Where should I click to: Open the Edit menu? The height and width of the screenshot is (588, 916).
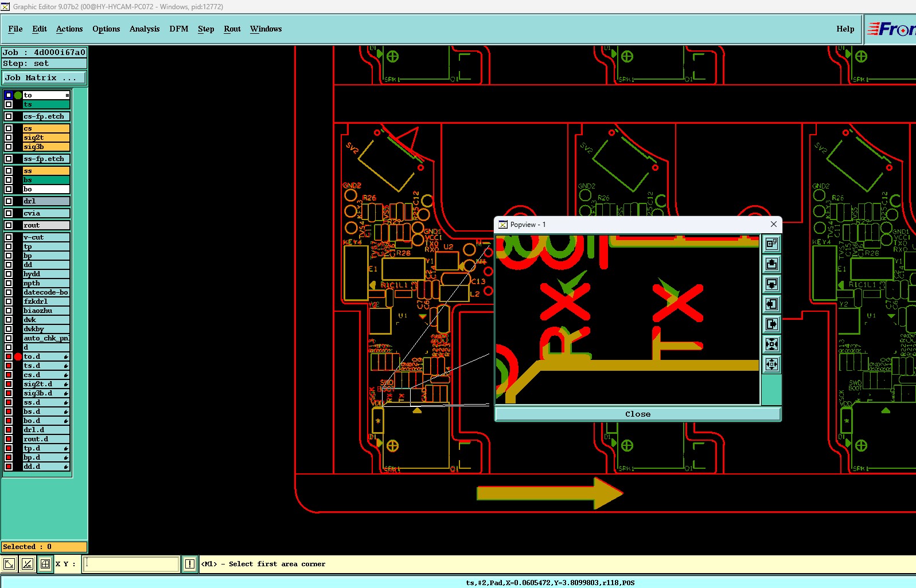pos(40,29)
